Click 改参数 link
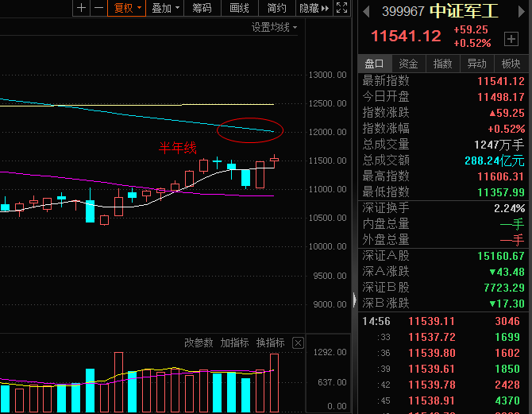532x414 pixels. 199,343
